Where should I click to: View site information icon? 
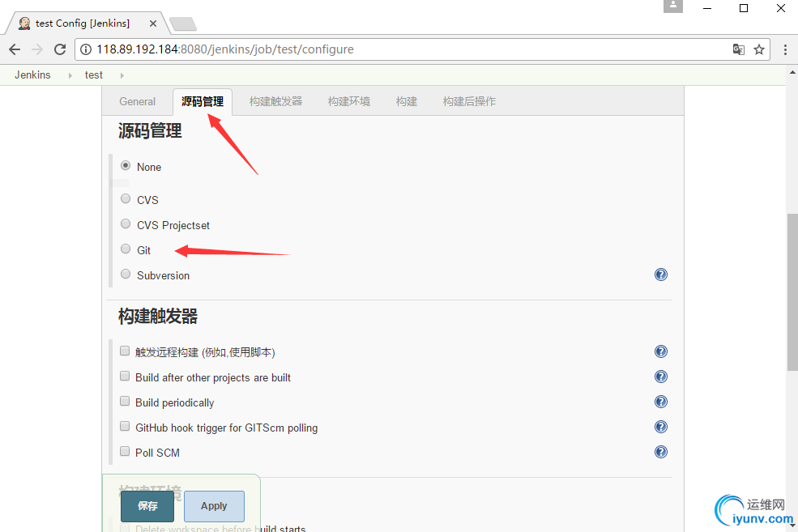pyautogui.click(x=86, y=49)
